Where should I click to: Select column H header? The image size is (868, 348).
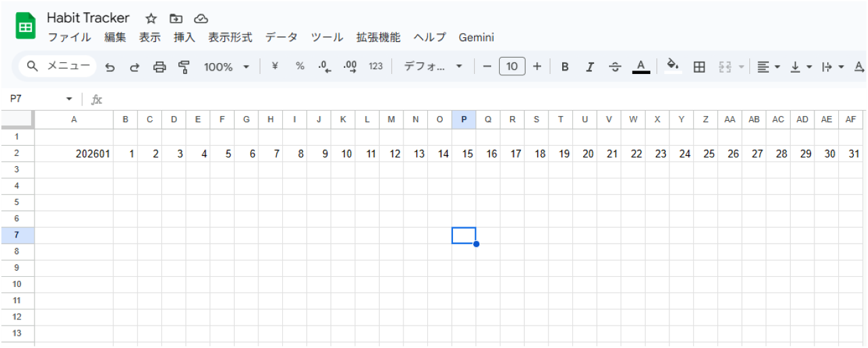271,119
